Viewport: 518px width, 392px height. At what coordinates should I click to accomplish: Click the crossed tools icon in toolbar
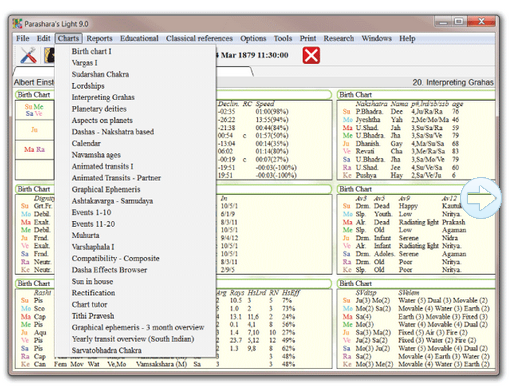tap(28, 55)
